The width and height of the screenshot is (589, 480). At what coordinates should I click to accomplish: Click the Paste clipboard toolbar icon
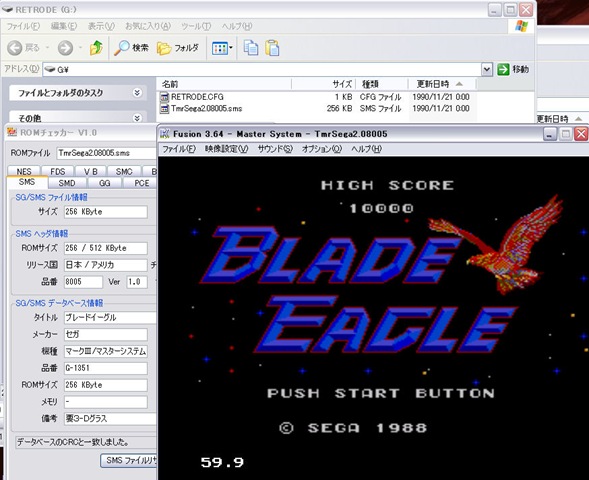click(272, 48)
